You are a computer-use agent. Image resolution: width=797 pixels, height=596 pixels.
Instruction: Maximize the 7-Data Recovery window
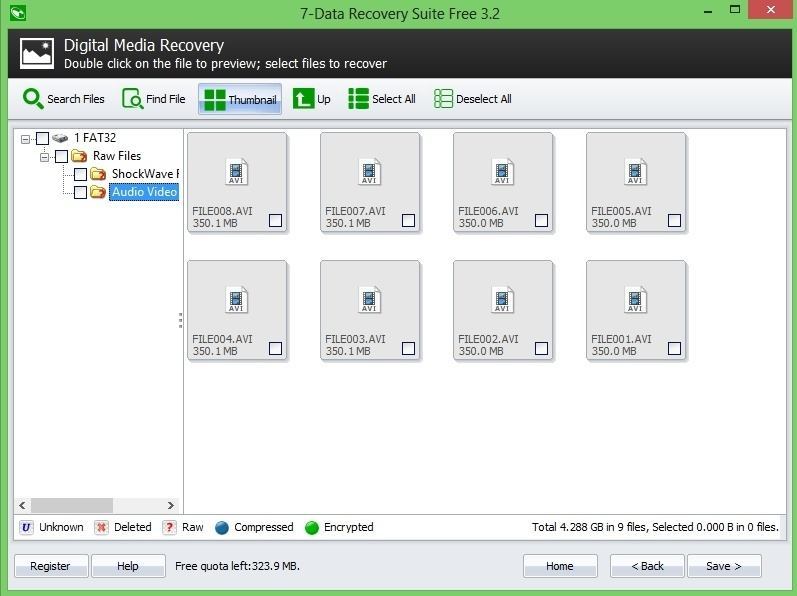click(x=734, y=10)
